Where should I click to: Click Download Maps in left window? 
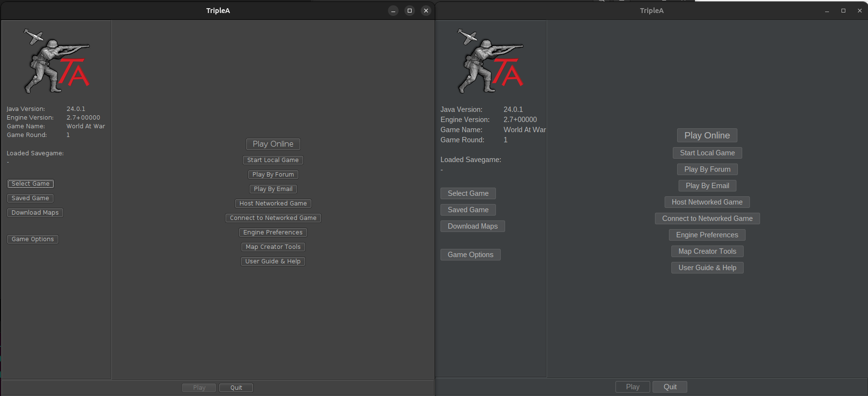[x=35, y=213]
